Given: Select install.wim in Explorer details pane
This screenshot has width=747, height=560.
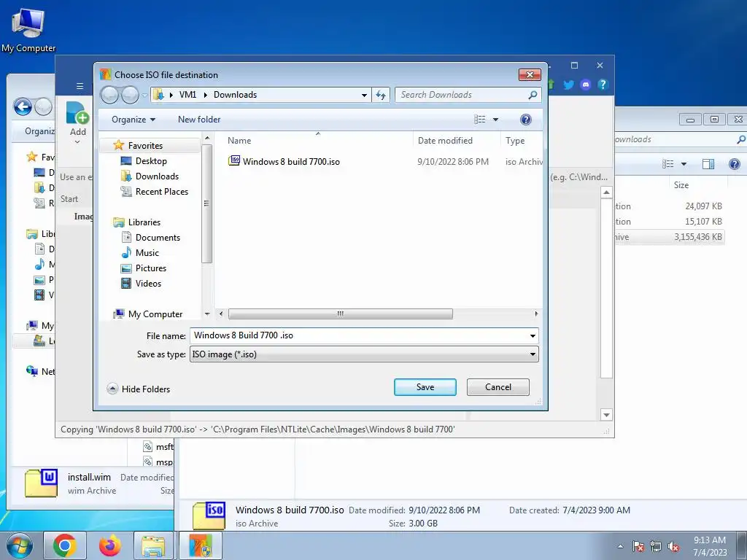Looking at the screenshot, I should click(89, 477).
